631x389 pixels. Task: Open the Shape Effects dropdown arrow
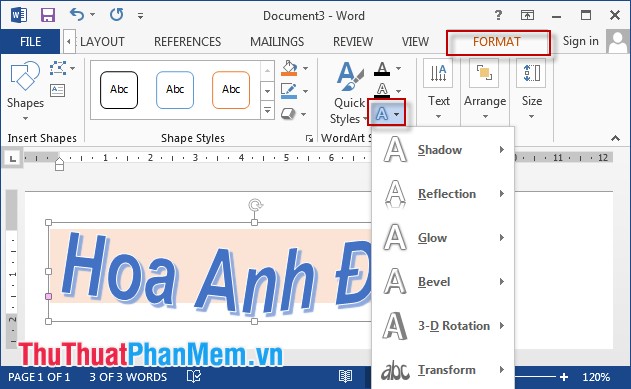point(304,114)
